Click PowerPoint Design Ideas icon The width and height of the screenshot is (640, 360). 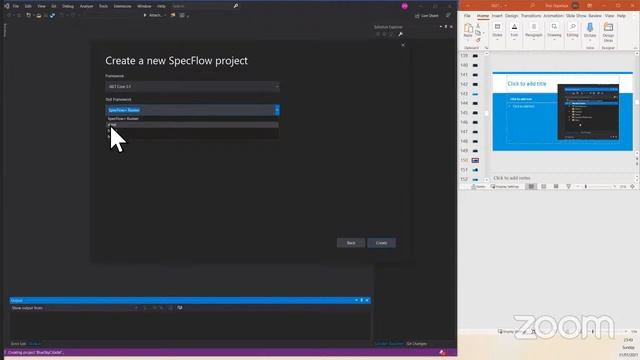coord(608,28)
